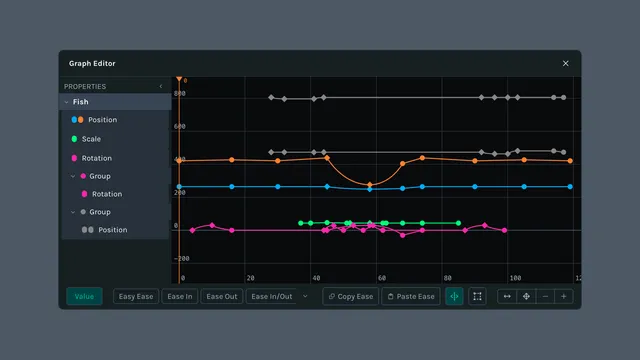Screen dimensions: 640x360
Task: Select the orange curve's lowest keyframe
Action: 370,184
